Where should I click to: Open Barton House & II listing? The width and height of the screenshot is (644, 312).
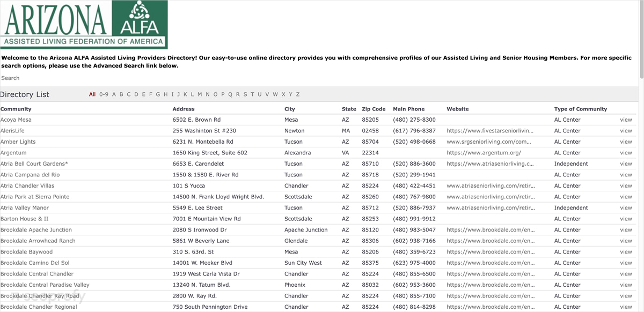coord(25,219)
